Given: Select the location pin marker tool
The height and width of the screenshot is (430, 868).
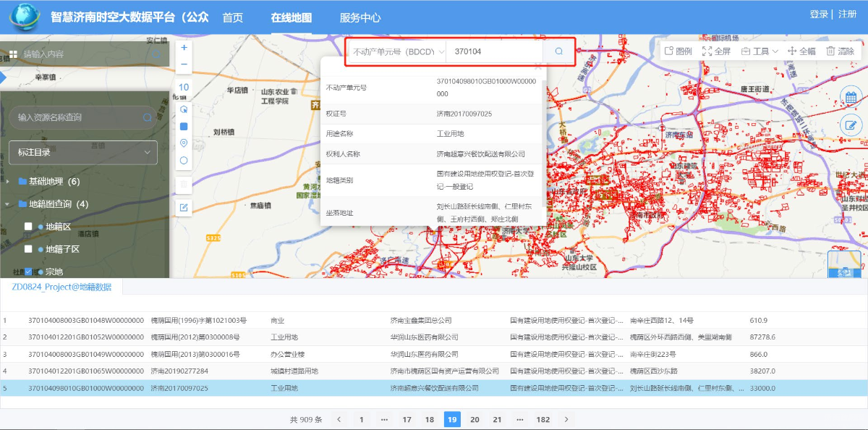Looking at the screenshot, I should (184, 143).
